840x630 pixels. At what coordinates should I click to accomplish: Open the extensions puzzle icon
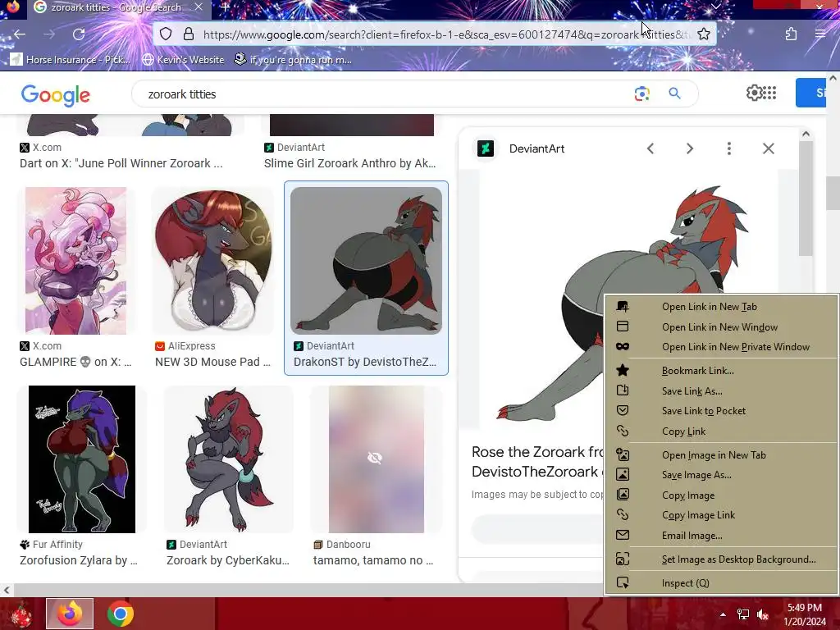[792, 34]
